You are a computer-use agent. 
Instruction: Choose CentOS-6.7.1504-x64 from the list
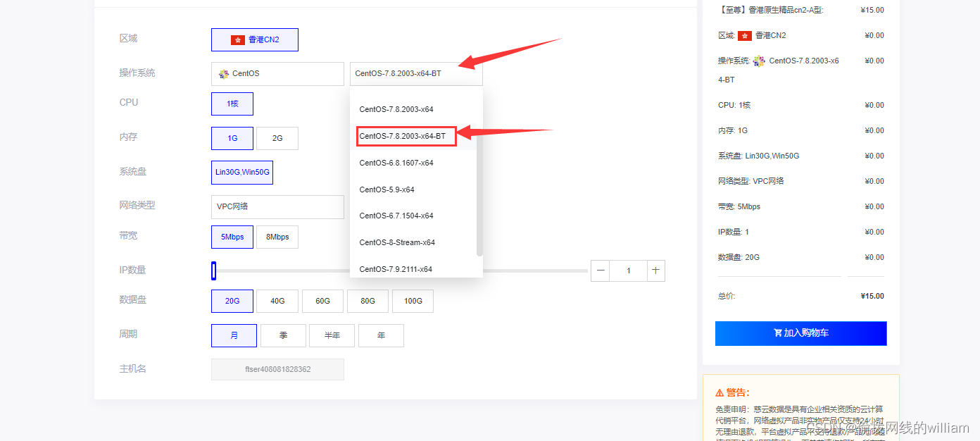[413, 216]
